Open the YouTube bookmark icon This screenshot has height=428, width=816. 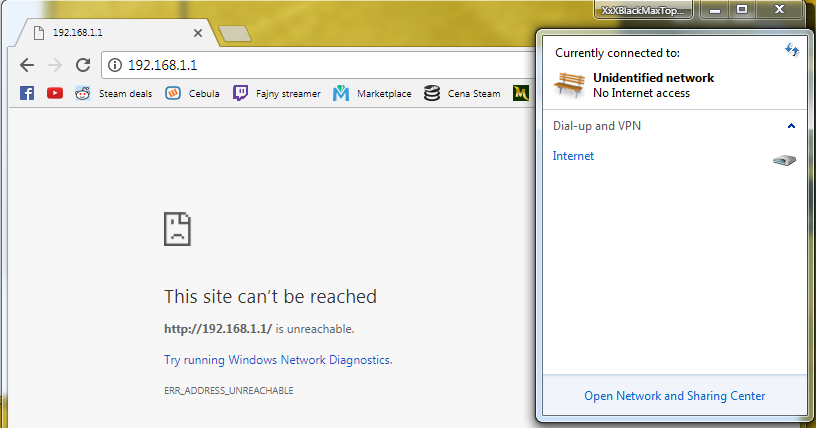[x=55, y=93]
